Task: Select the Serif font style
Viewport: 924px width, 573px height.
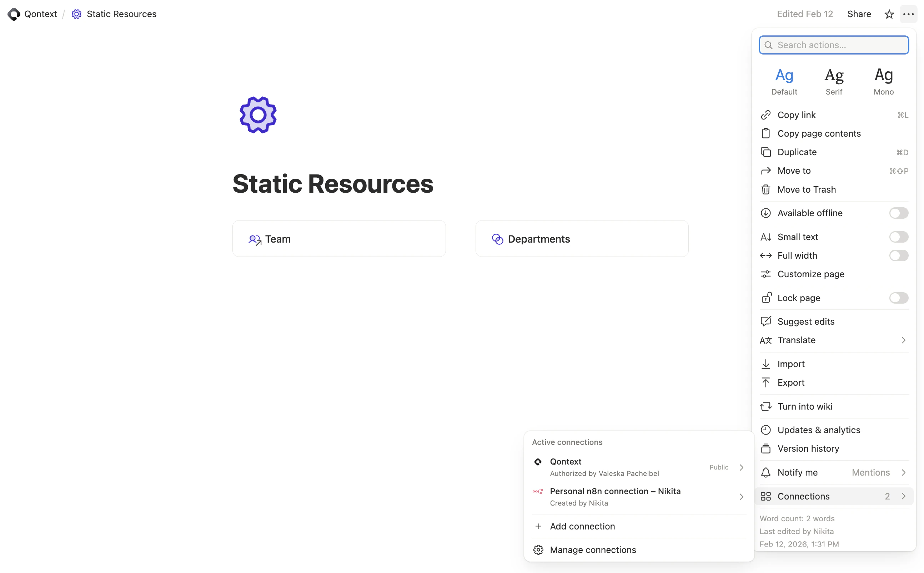Action: pos(834,80)
